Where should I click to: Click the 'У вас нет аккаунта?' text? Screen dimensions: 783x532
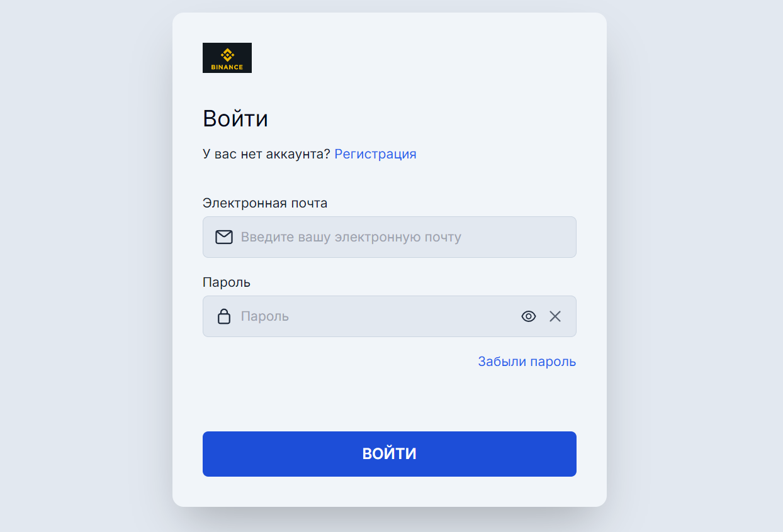coord(266,154)
